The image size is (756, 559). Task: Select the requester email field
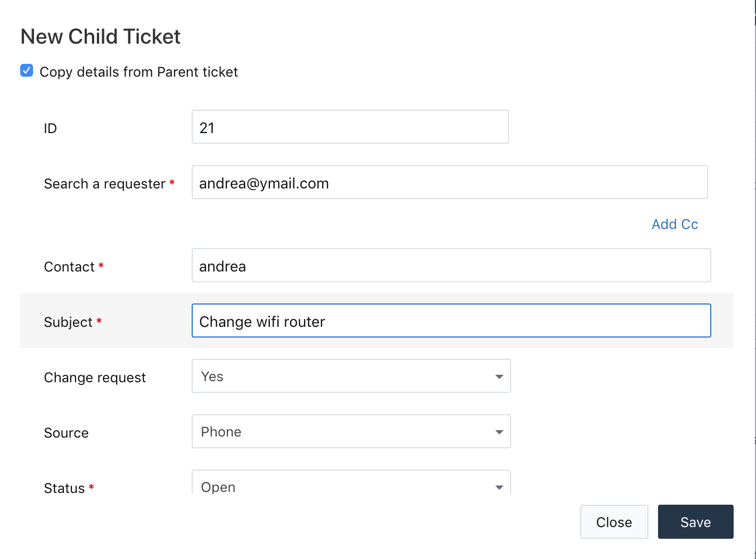(x=450, y=182)
